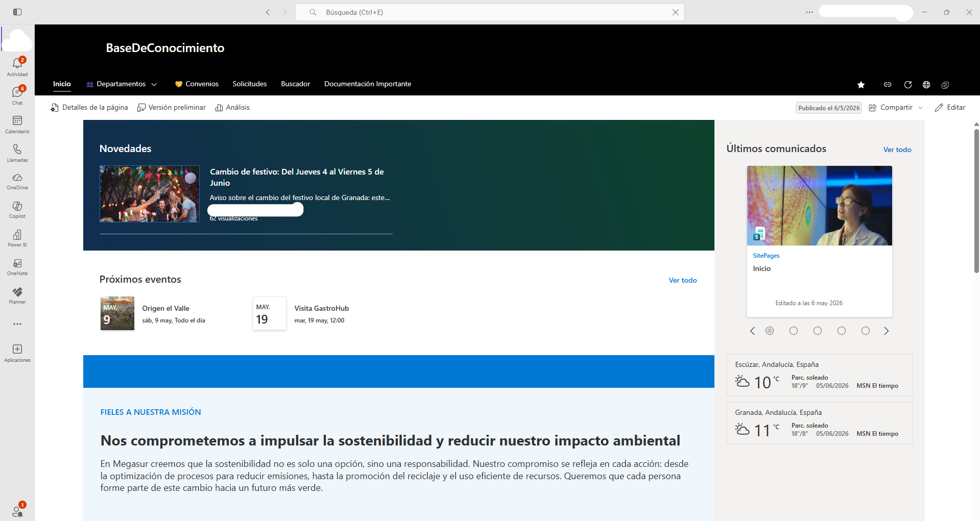Navigate back with the title bar arrow
This screenshot has width=980, height=521.
[x=268, y=12]
